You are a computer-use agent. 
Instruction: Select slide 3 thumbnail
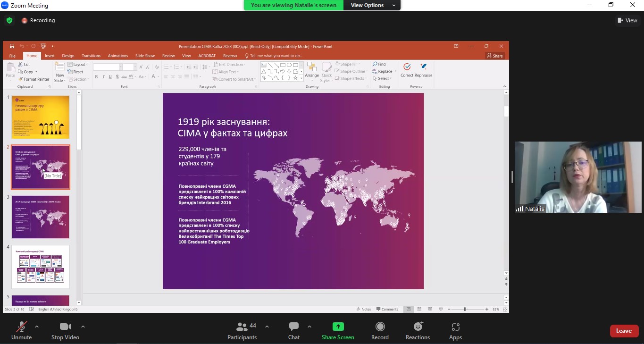[x=41, y=217]
